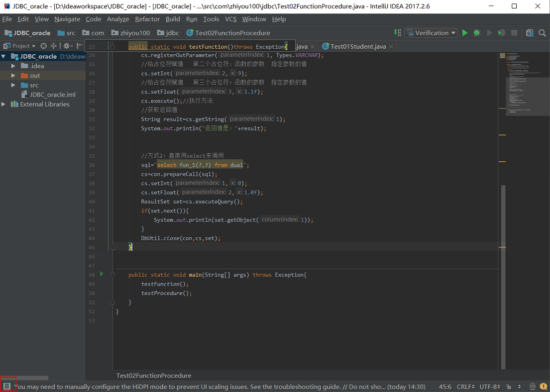Click warning stripe marker near line 36
Viewport: 550px width, 392px height.
[x=502, y=162]
